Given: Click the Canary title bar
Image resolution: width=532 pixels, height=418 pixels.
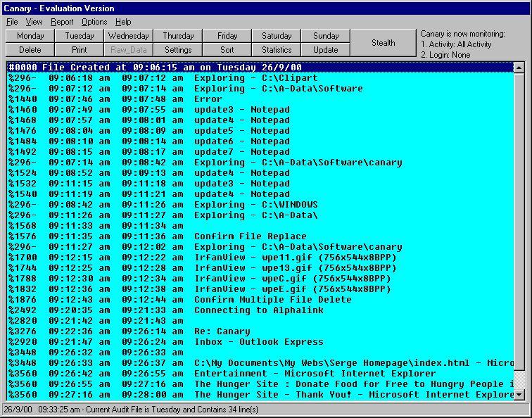Looking at the screenshot, I should (266, 8).
